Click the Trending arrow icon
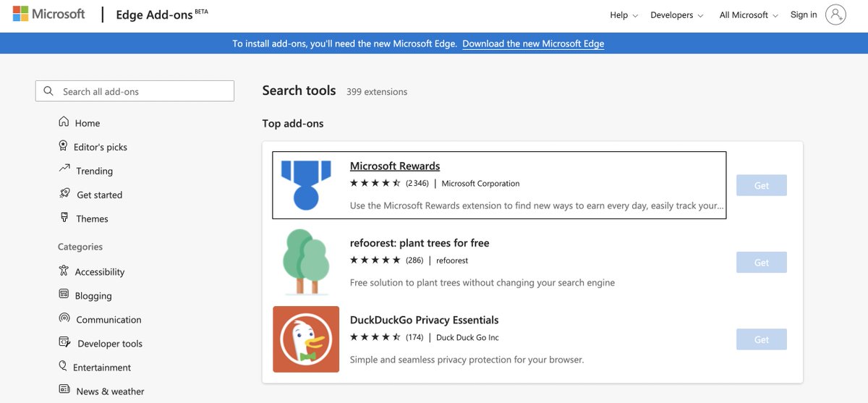 tap(64, 169)
